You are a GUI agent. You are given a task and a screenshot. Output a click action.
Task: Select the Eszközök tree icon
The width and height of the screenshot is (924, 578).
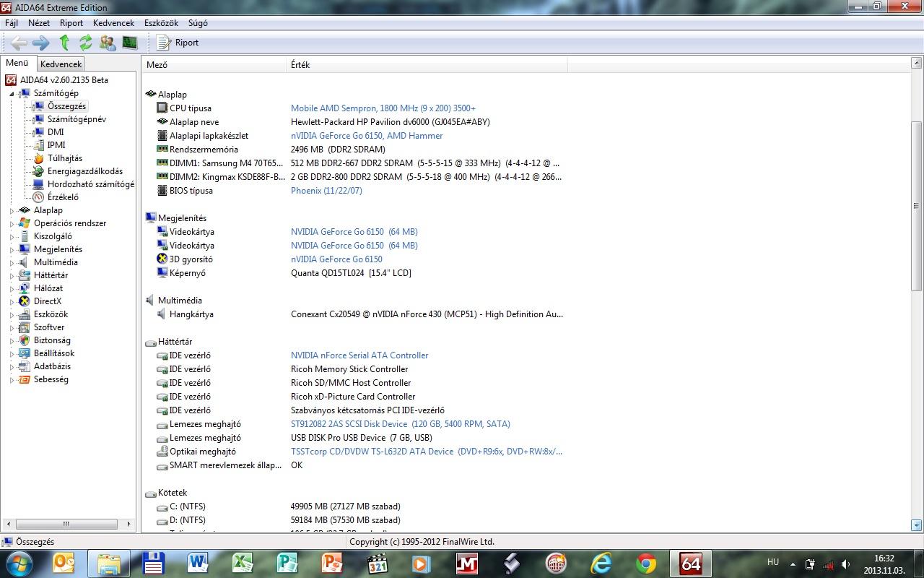click(25, 314)
